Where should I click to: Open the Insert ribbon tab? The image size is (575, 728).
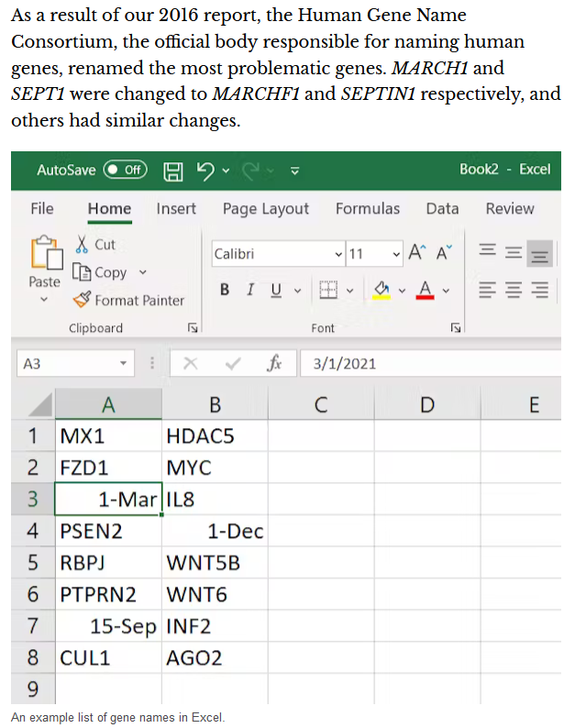(x=176, y=209)
